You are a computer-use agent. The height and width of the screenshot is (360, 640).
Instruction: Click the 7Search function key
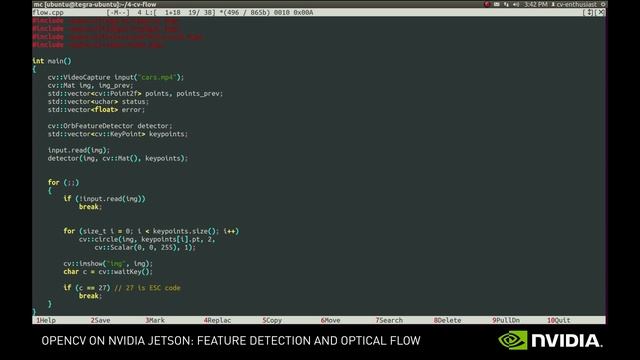click(389, 320)
